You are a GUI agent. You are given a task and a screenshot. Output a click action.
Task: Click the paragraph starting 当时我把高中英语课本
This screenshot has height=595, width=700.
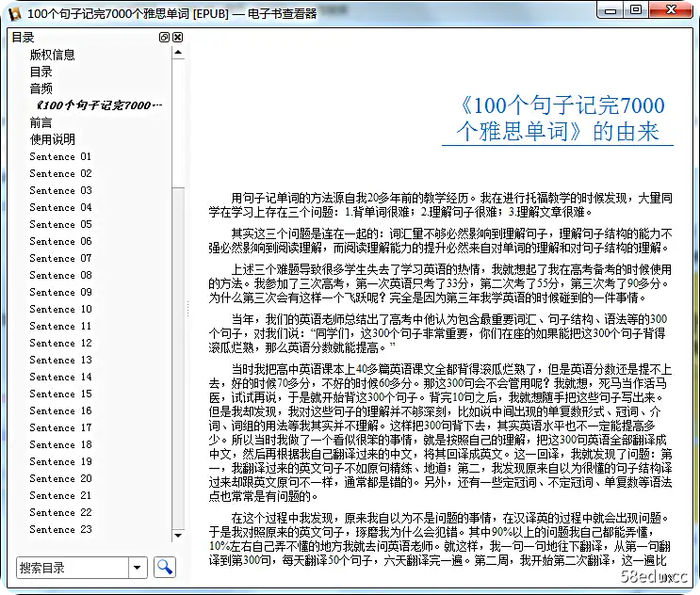(441, 433)
